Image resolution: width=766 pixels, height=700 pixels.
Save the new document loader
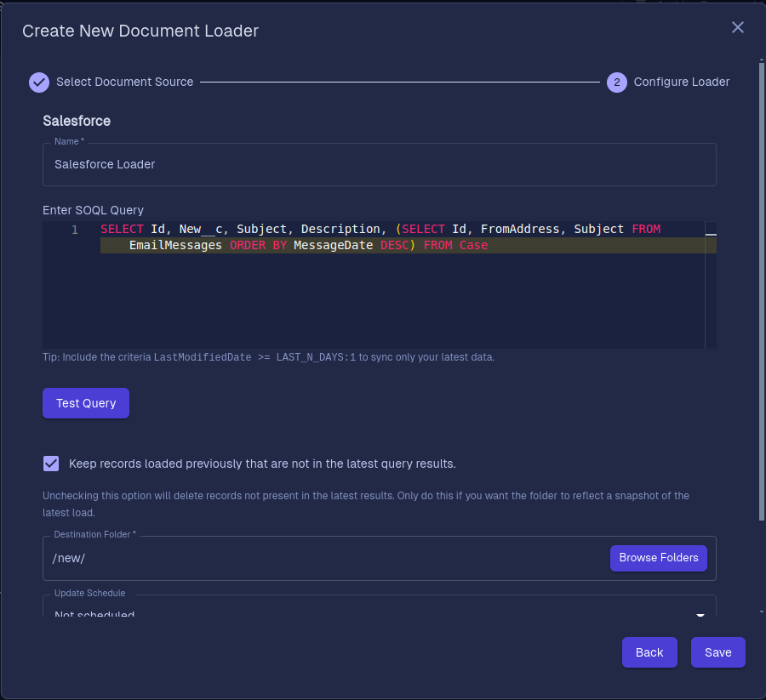coord(717,652)
